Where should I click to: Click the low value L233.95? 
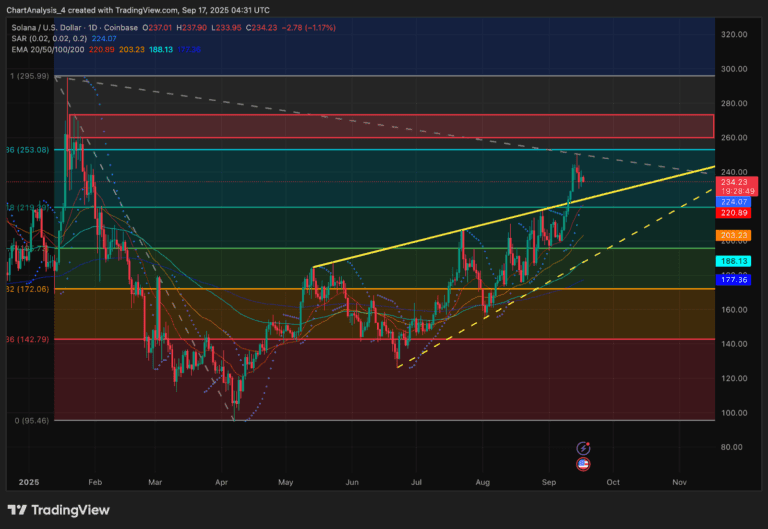coord(226,28)
